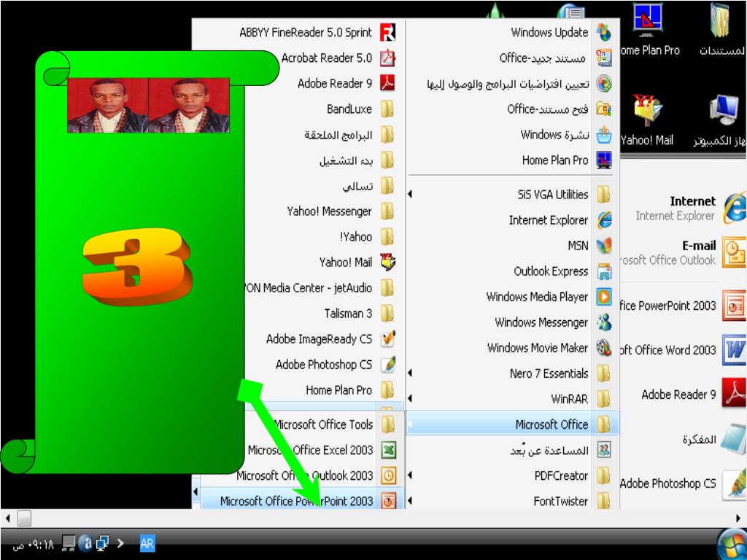Open the BandLuxe folder
747x560 pixels.
point(349,109)
